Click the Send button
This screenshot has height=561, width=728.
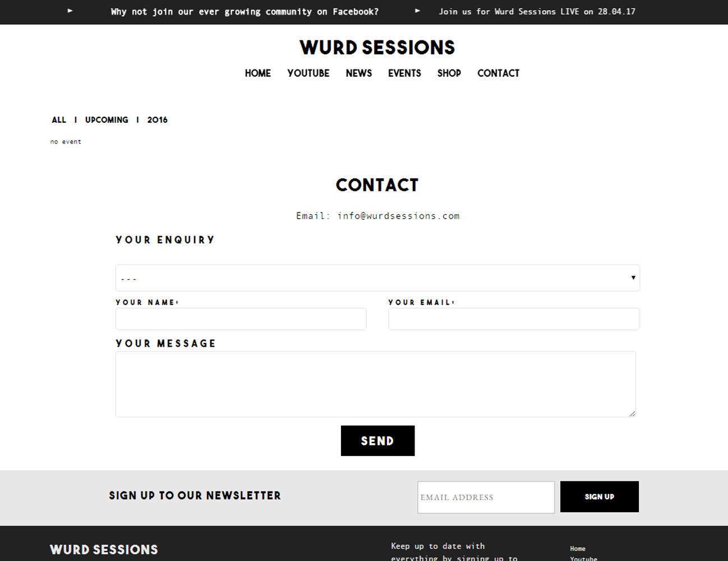tap(378, 441)
